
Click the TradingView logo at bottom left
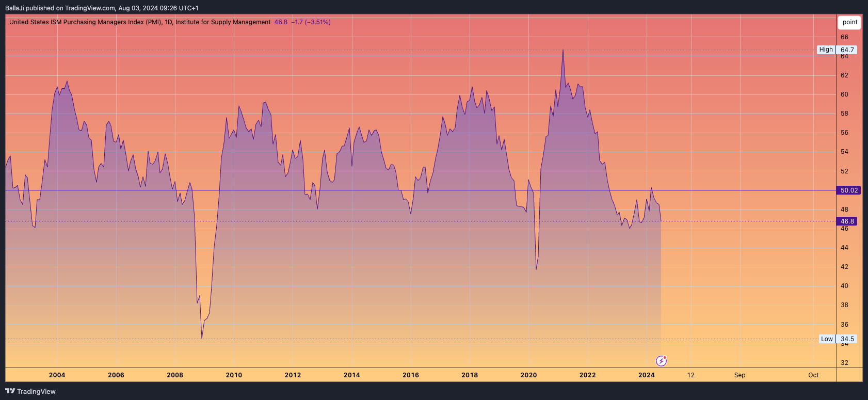tap(30, 391)
